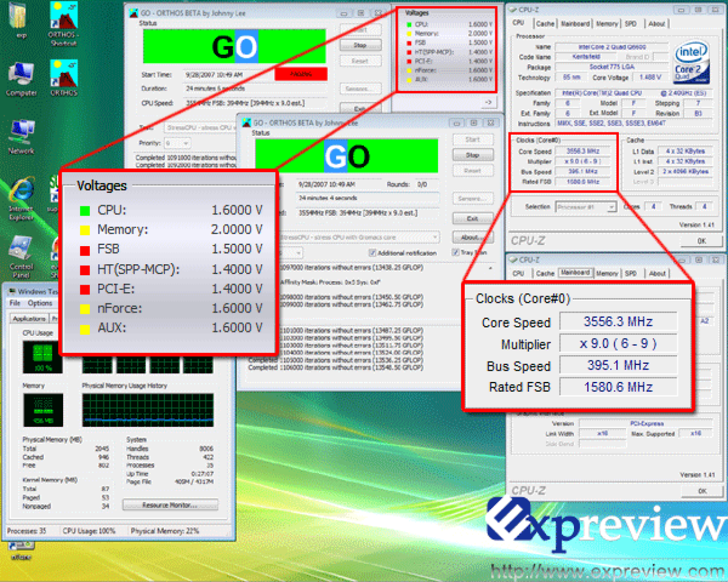Click the CPU Usage gauge in Task Manager
The height and width of the screenshot is (582, 728).
pos(43,356)
